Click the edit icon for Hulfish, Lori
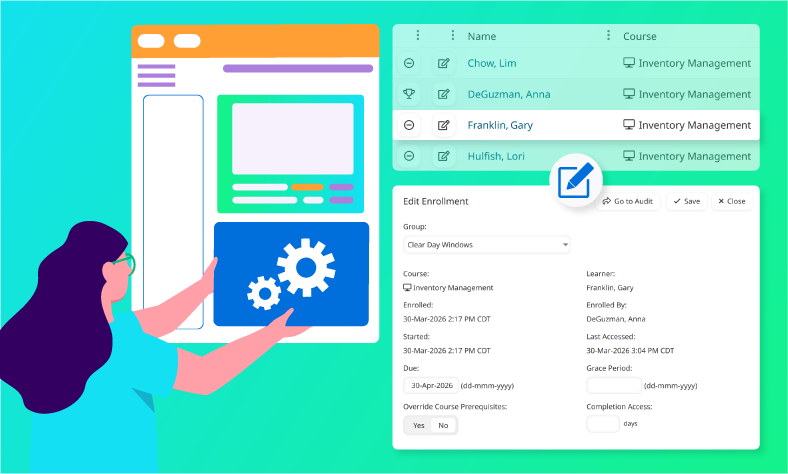 pyautogui.click(x=444, y=156)
